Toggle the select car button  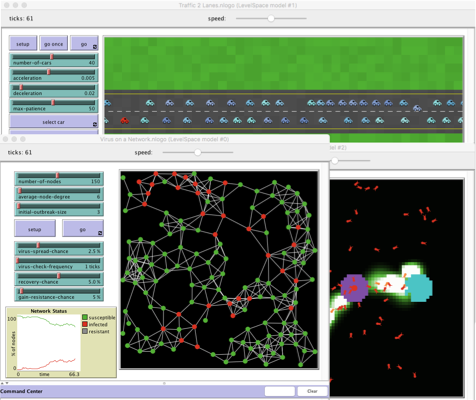coord(54,121)
